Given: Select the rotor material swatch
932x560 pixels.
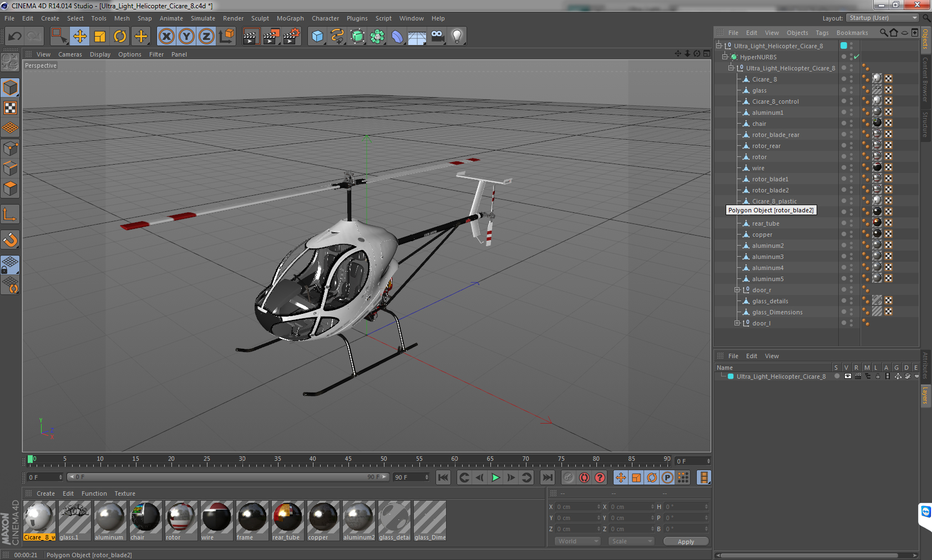Looking at the screenshot, I should pos(181,521).
